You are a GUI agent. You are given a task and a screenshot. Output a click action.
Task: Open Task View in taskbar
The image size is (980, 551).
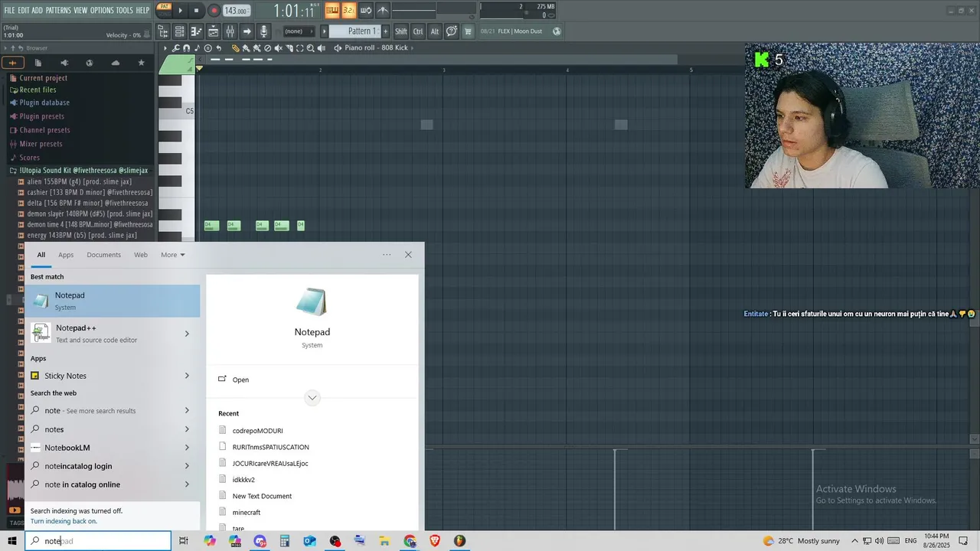coord(183,541)
